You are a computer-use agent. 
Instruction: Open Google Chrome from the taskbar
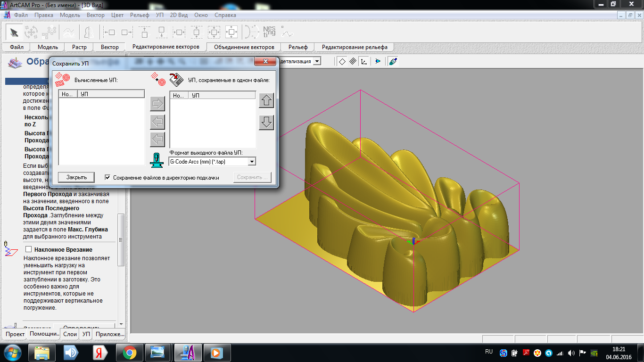tap(130, 352)
